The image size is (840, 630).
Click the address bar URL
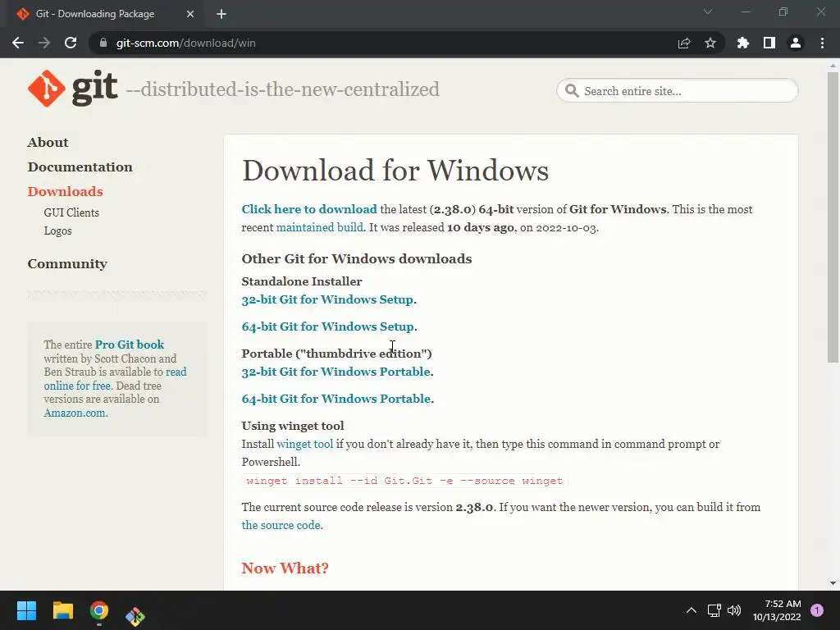185,43
